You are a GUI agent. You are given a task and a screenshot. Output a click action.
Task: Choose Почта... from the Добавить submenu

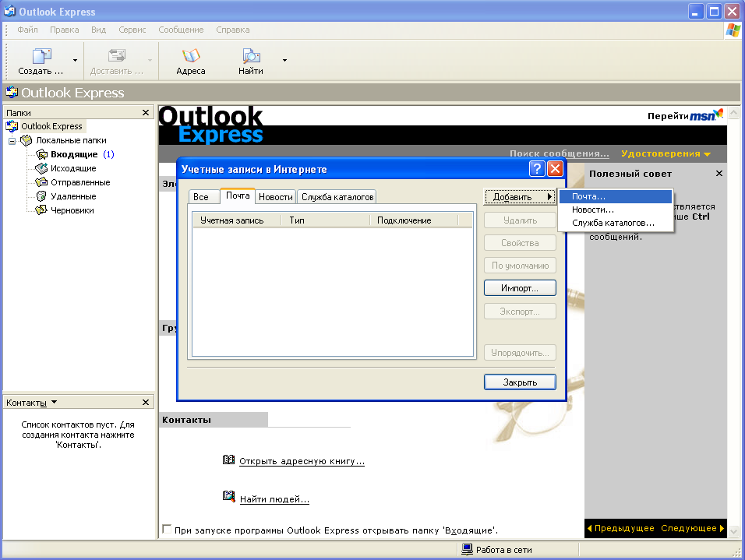[616, 196]
